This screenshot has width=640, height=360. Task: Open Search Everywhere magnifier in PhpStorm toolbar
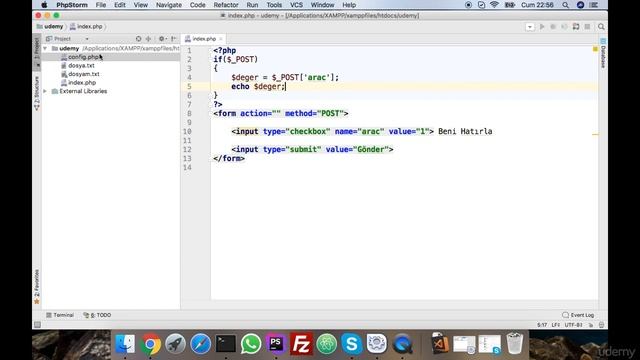(601, 27)
